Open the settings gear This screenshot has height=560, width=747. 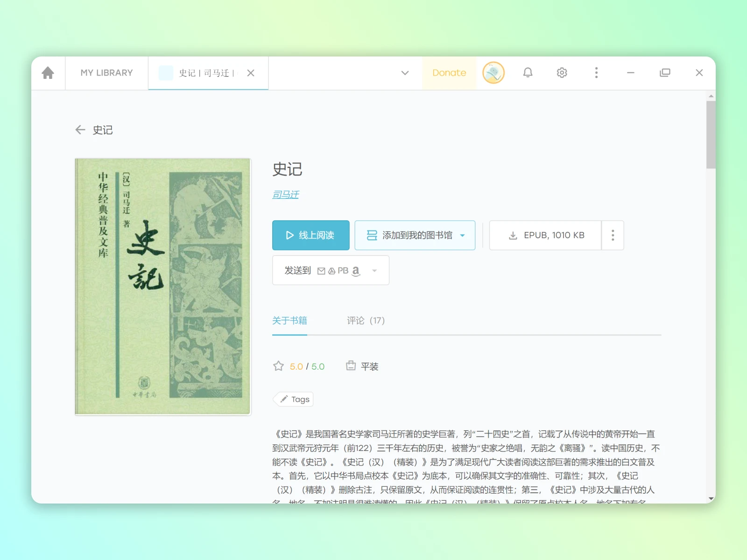click(562, 73)
